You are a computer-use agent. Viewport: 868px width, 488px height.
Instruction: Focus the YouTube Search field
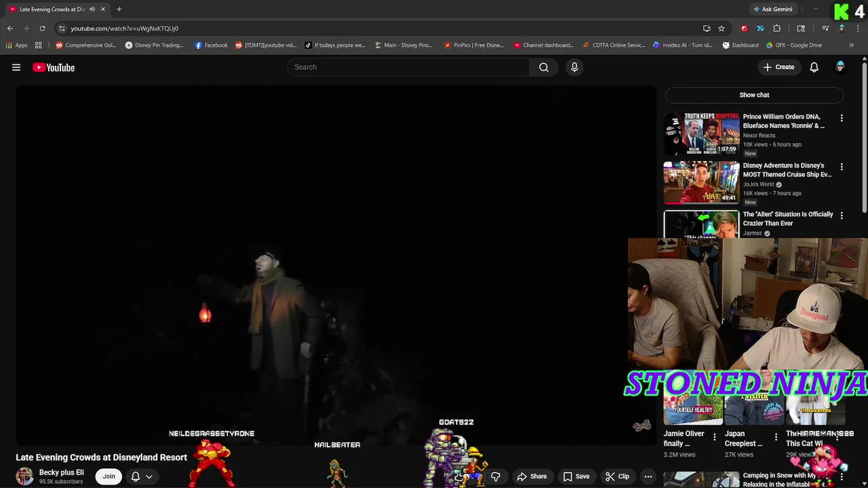click(x=408, y=67)
